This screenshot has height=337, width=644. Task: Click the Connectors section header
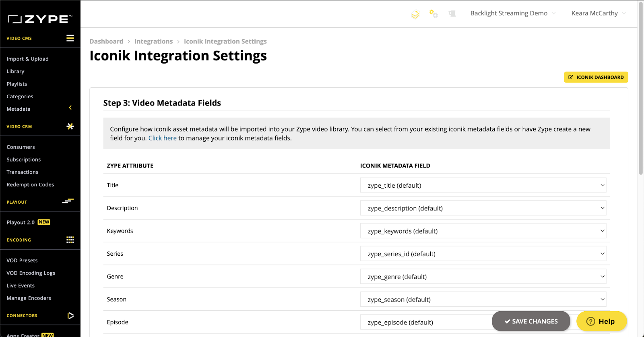click(22, 316)
